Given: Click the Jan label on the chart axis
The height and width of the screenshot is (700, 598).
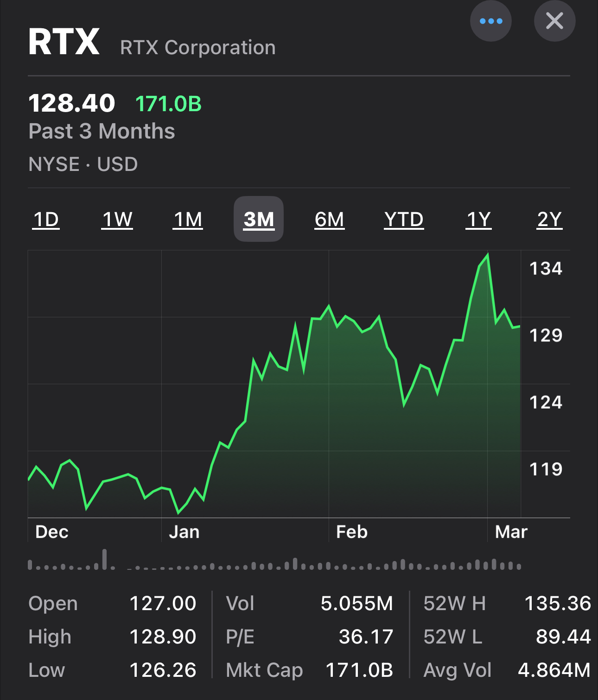Looking at the screenshot, I should (x=184, y=532).
